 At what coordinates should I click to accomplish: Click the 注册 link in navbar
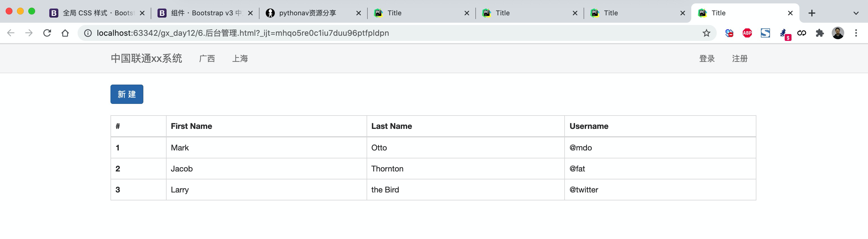click(x=740, y=58)
